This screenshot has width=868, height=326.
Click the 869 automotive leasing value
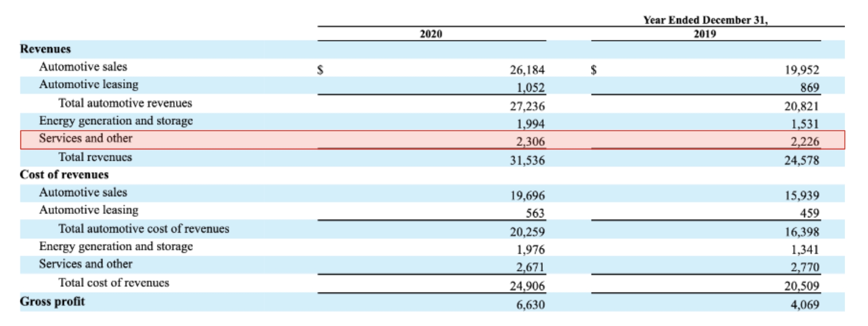coord(809,88)
